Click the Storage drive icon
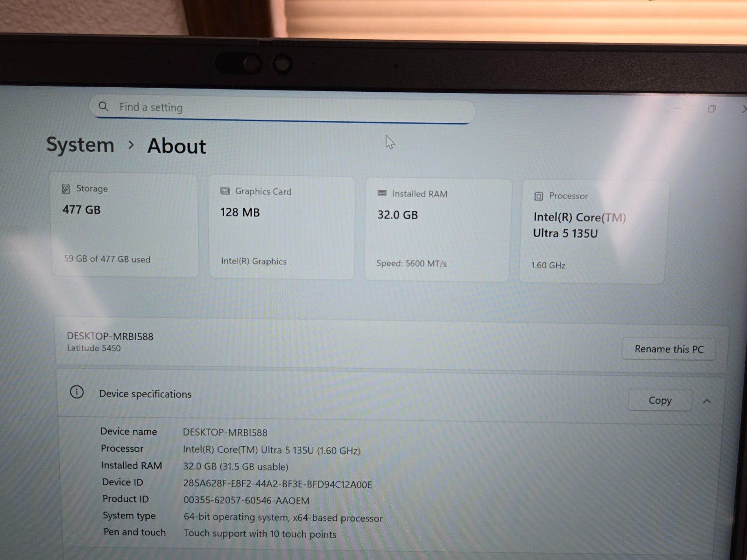 point(66,189)
